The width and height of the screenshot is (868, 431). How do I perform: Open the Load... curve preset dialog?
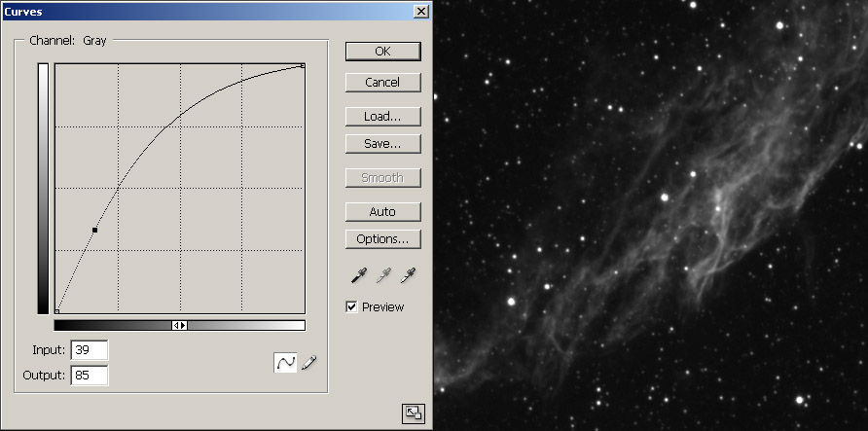(x=382, y=117)
